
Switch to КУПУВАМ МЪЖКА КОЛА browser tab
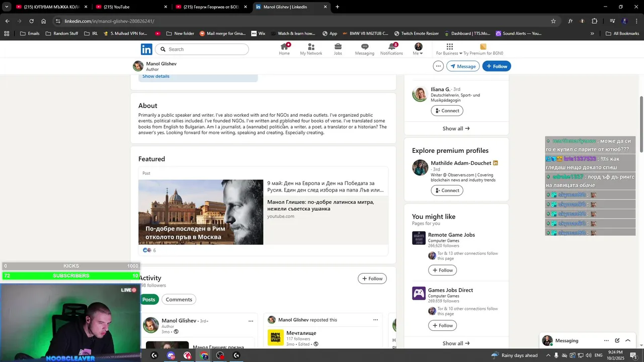[51, 7]
